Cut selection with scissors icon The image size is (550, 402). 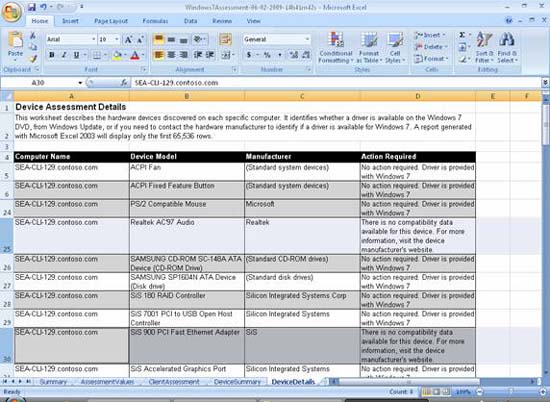click(33, 36)
